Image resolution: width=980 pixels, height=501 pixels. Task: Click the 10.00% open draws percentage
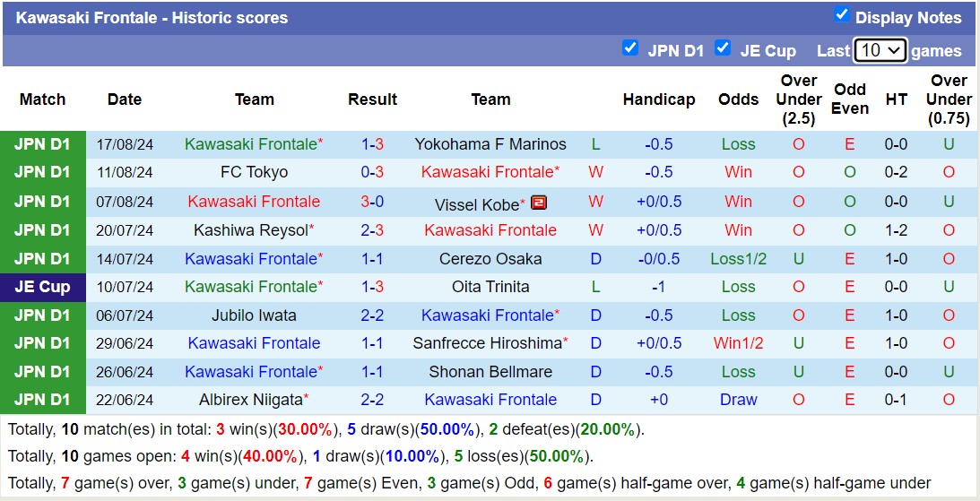pyautogui.click(x=412, y=457)
